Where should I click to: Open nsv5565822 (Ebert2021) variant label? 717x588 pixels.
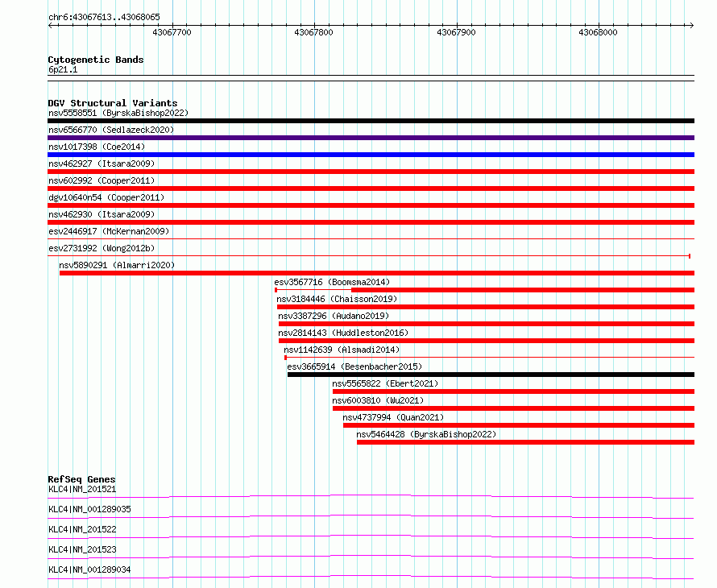pyautogui.click(x=385, y=383)
